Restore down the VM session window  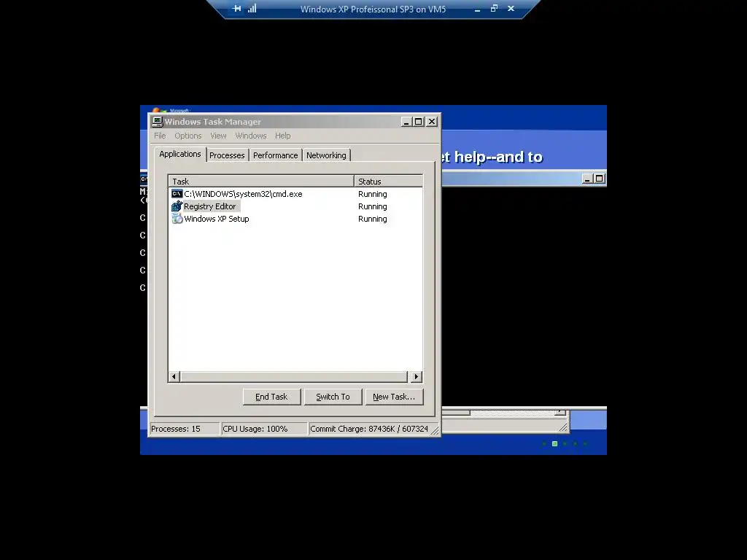494,9
